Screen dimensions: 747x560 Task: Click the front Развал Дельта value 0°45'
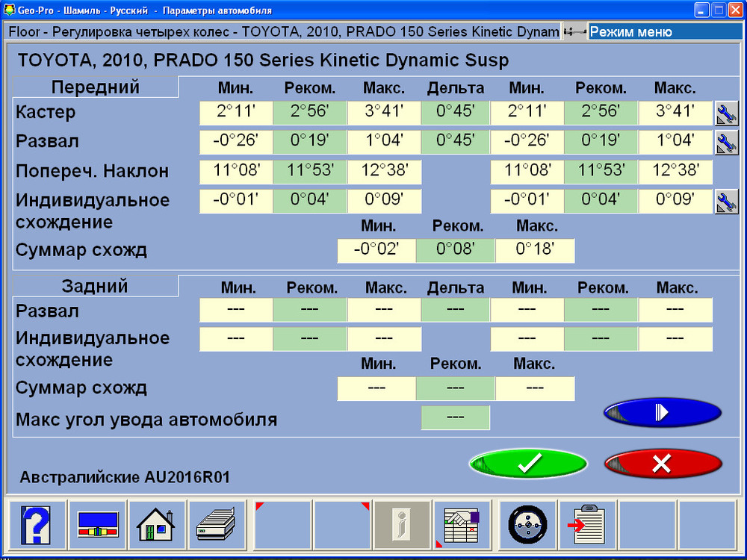tap(456, 142)
